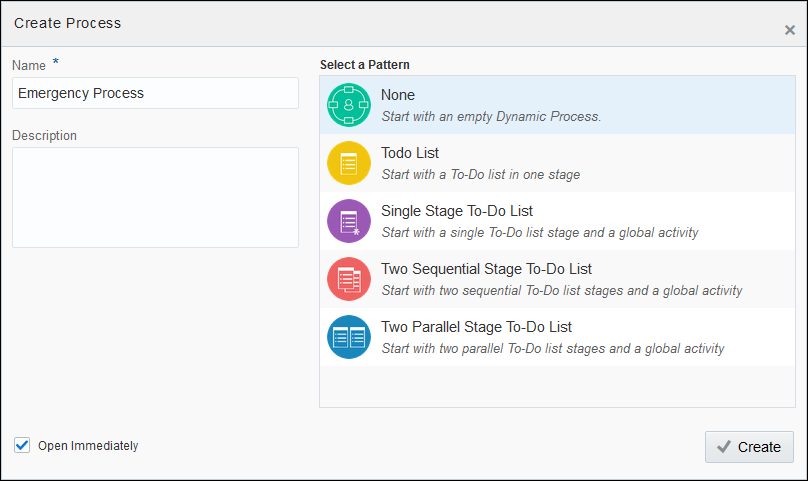Click the blue Two Parallel Stage icon
The image size is (808, 481).
[x=348, y=337]
